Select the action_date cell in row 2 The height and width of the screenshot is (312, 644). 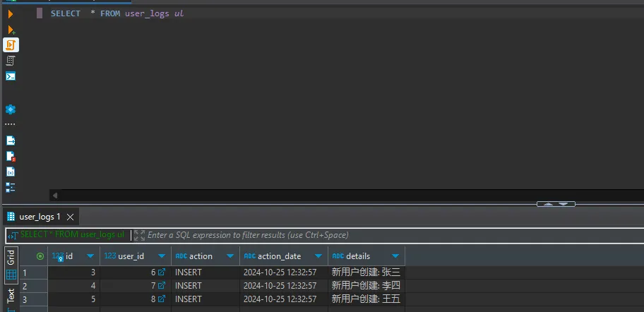click(284, 286)
